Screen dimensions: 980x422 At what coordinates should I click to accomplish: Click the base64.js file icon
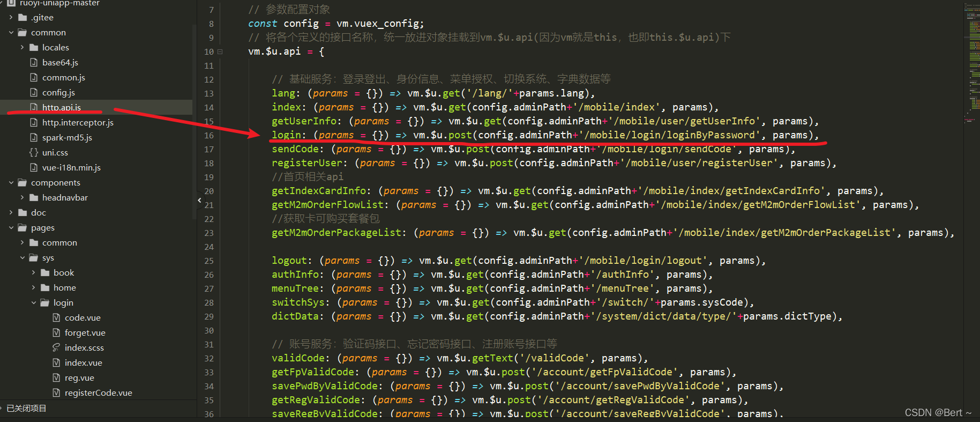[x=34, y=63]
